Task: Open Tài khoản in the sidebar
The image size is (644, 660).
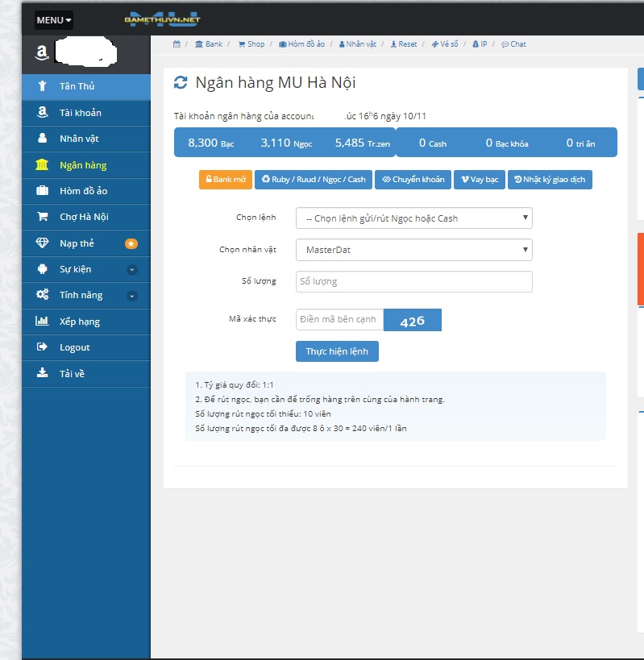Action: coord(80,113)
